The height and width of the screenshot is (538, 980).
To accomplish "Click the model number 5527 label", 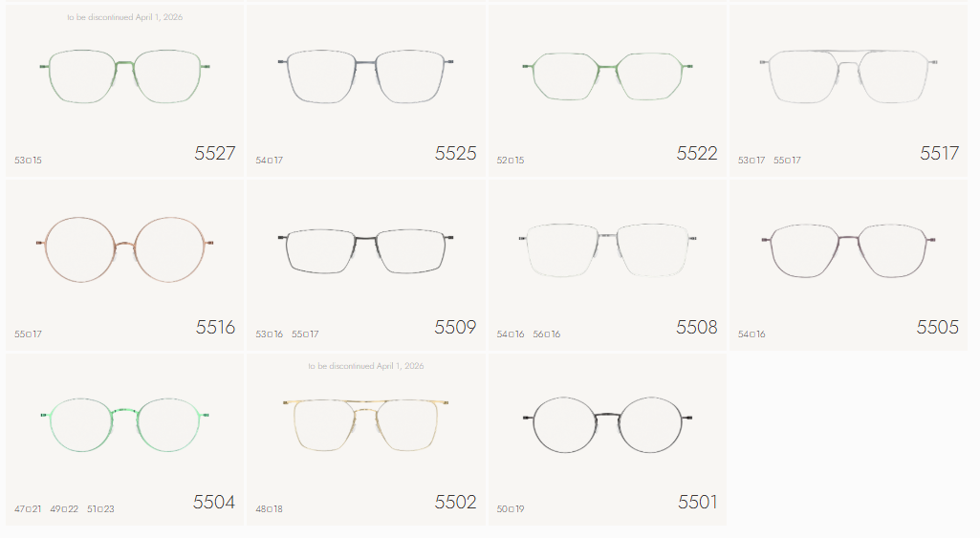I will click(214, 153).
